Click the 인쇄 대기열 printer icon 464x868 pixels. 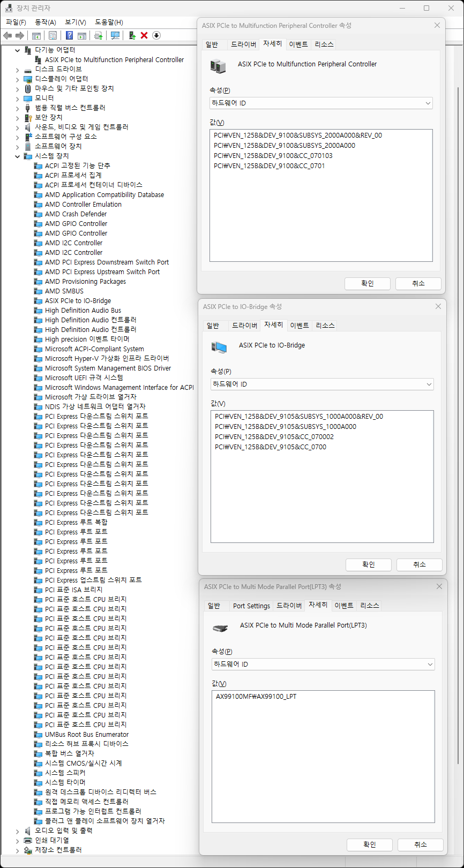28,840
